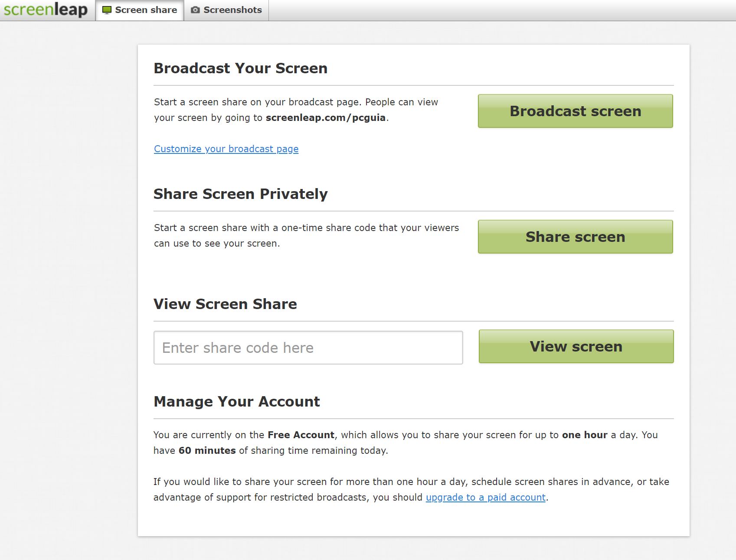Click the bold screenleap.com/pcguia address text

pos(325,117)
